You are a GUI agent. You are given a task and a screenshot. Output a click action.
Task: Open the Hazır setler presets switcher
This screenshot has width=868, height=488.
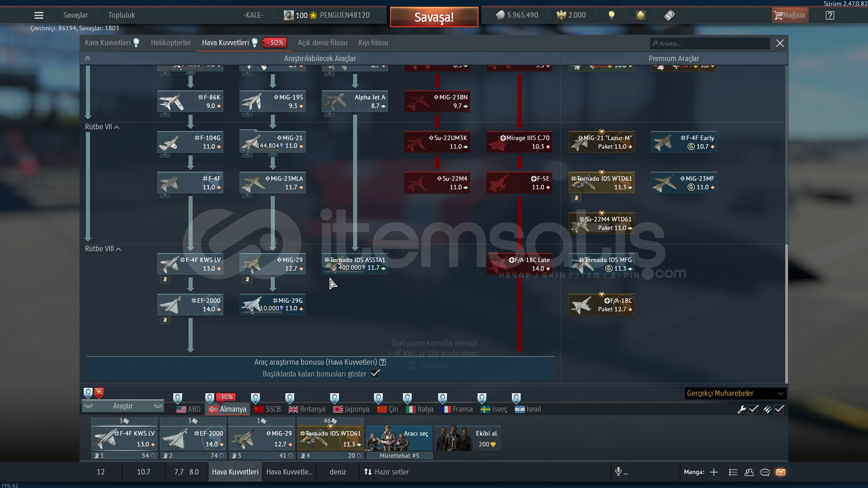(x=387, y=472)
